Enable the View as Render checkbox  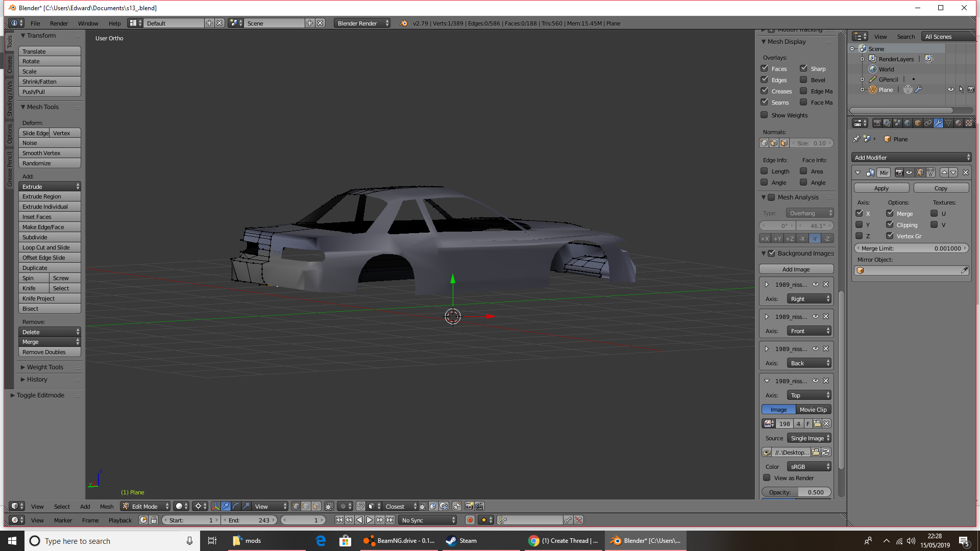click(x=767, y=478)
